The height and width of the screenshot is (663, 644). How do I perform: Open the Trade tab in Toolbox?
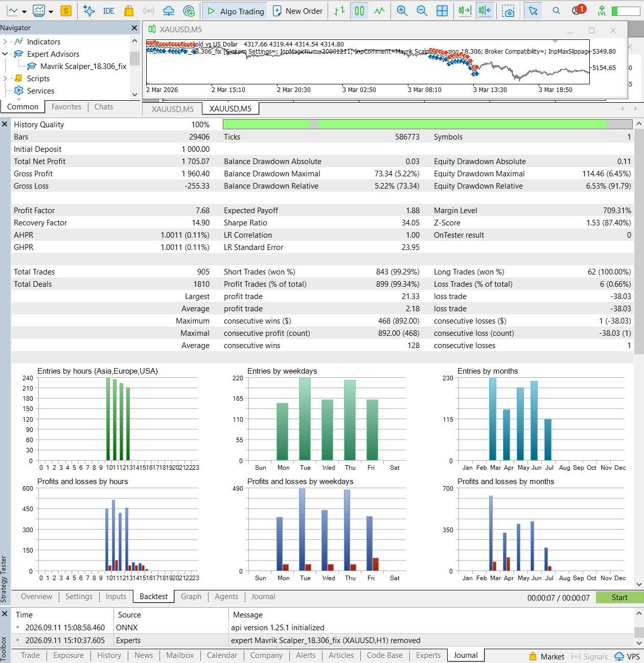30,655
